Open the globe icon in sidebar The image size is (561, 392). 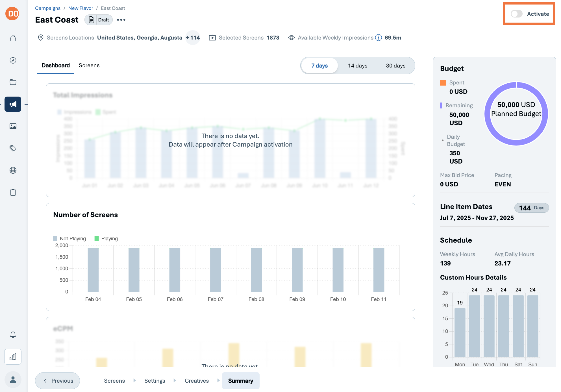coord(13,170)
